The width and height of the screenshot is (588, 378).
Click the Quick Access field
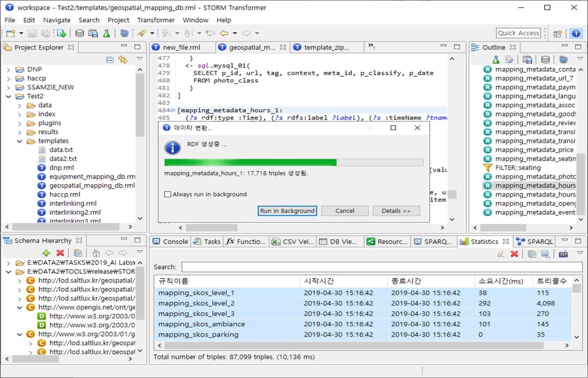[518, 33]
